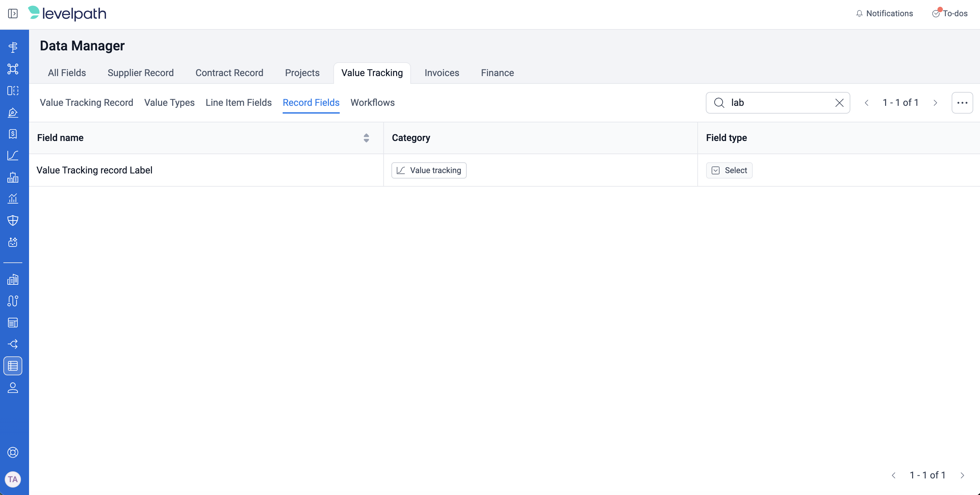The image size is (980, 495).
Task: Open the Workflows sub-tab
Action: click(372, 103)
